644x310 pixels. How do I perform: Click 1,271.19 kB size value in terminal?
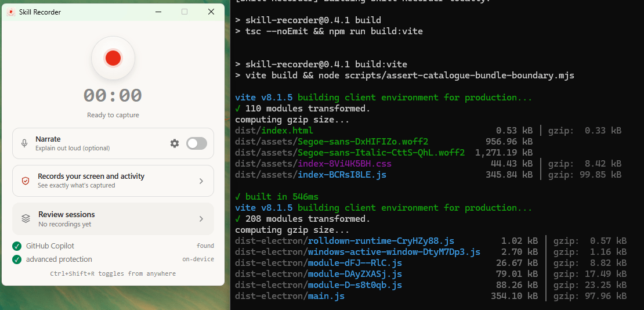tap(504, 153)
